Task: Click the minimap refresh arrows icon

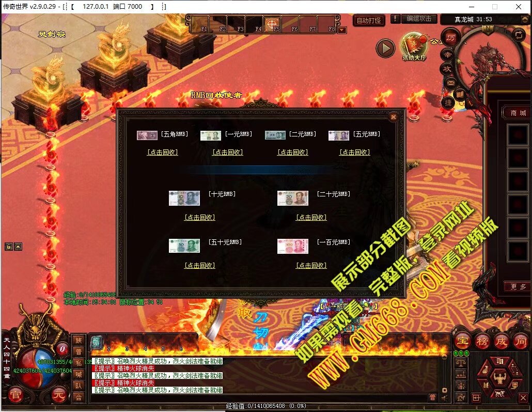Action: (x=518, y=34)
